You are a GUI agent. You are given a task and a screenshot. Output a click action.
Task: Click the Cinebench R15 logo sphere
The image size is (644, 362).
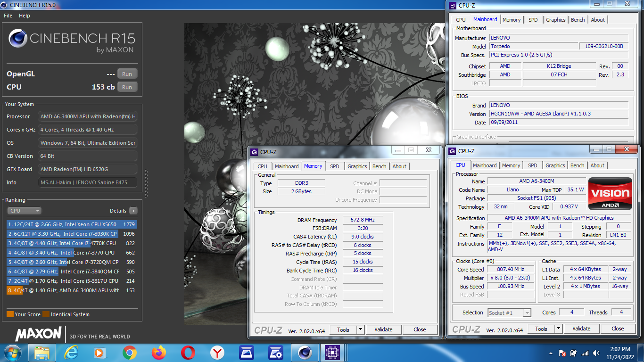[x=17, y=38]
